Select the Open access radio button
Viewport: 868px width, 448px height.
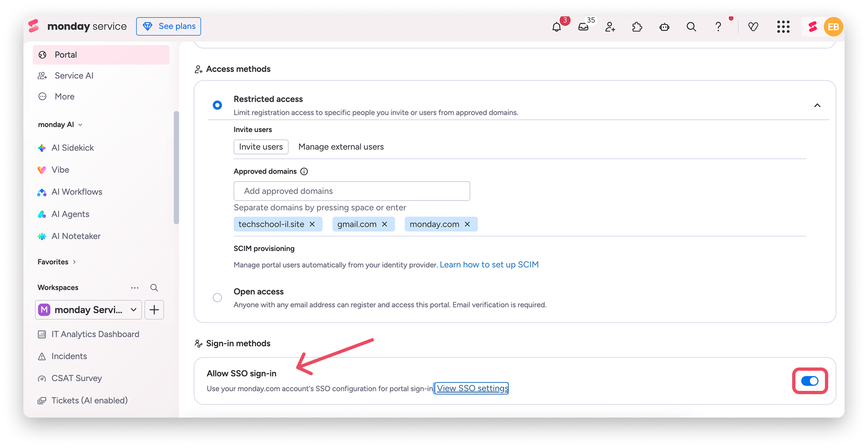tap(217, 298)
